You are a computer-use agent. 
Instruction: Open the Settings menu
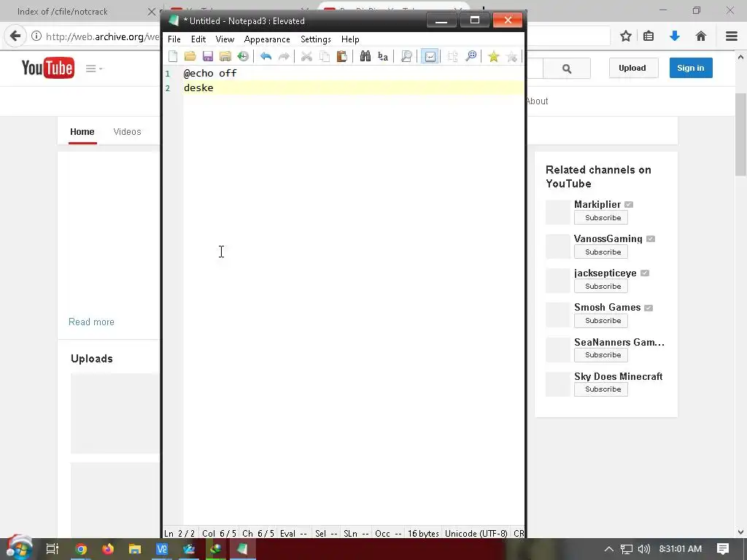[x=315, y=39]
